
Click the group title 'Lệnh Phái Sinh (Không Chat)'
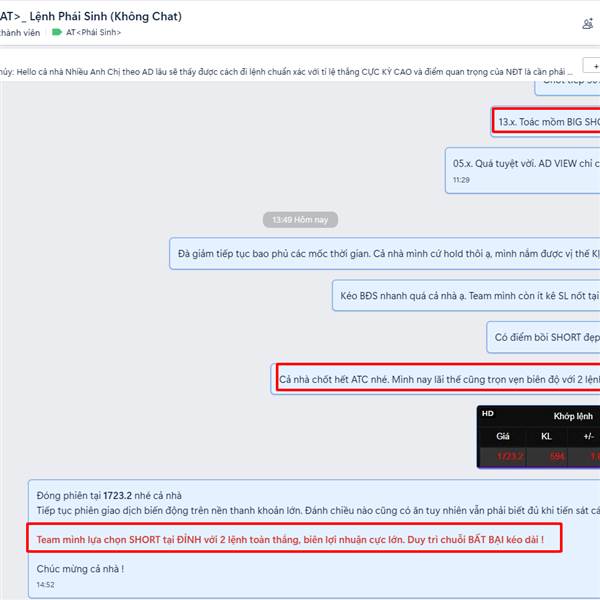[106, 16]
